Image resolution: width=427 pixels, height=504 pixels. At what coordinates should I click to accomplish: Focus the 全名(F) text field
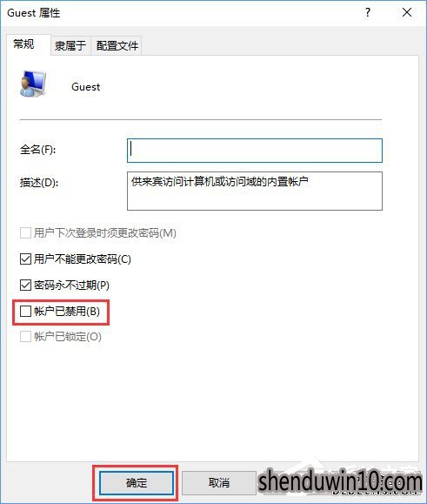click(x=255, y=151)
